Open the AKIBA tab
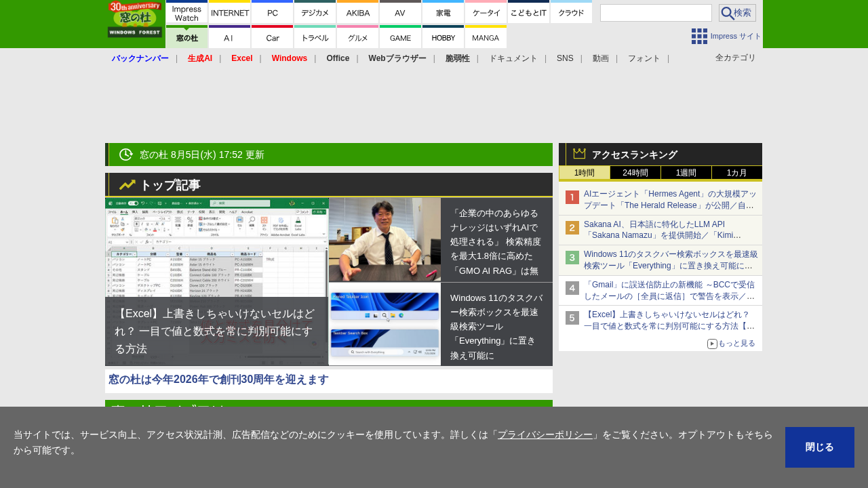This screenshot has width=868, height=488. (358, 12)
